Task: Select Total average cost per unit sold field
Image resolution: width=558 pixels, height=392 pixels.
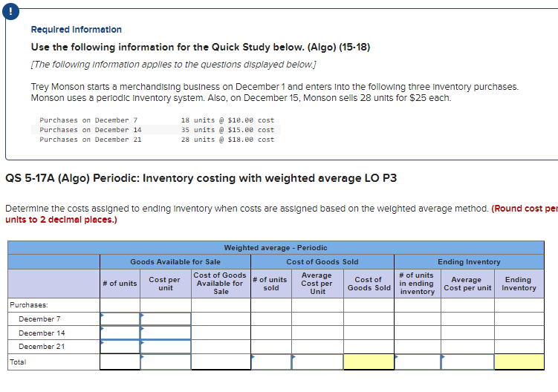Action: coord(317,362)
